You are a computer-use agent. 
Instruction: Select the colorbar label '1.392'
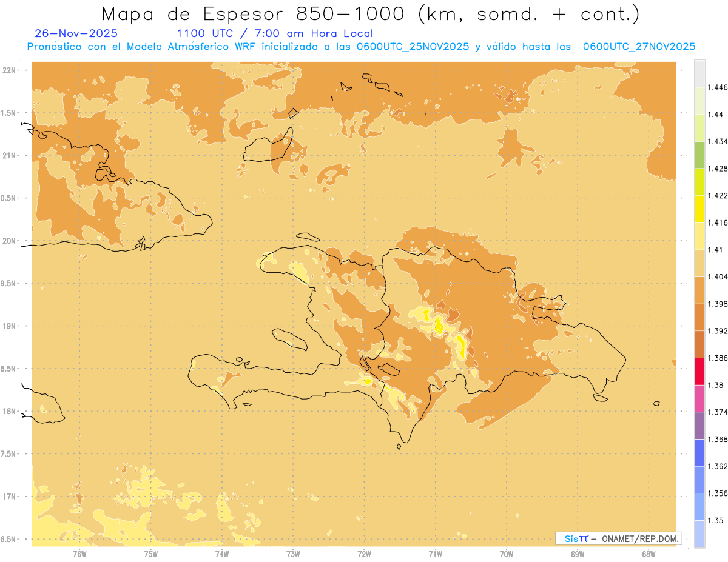[717, 331]
